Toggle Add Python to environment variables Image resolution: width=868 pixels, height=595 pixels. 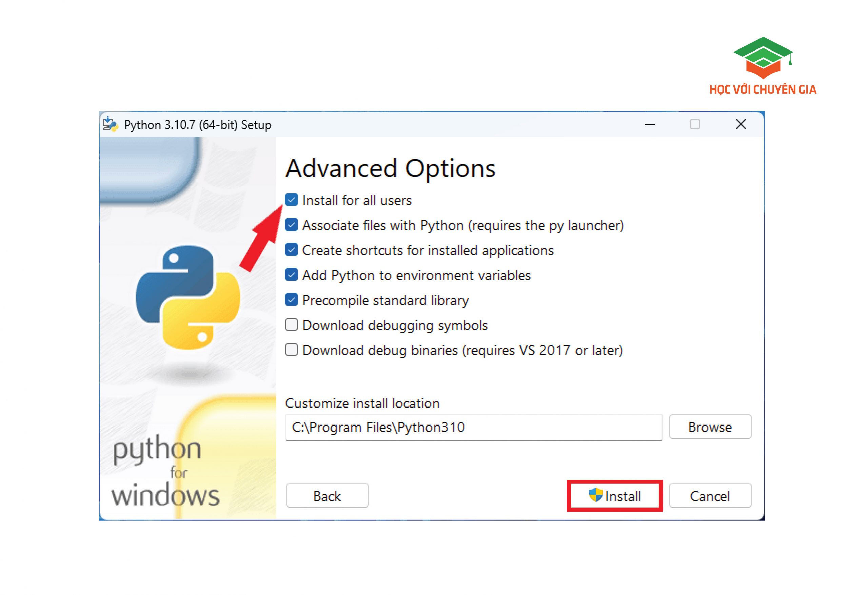[x=291, y=275]
